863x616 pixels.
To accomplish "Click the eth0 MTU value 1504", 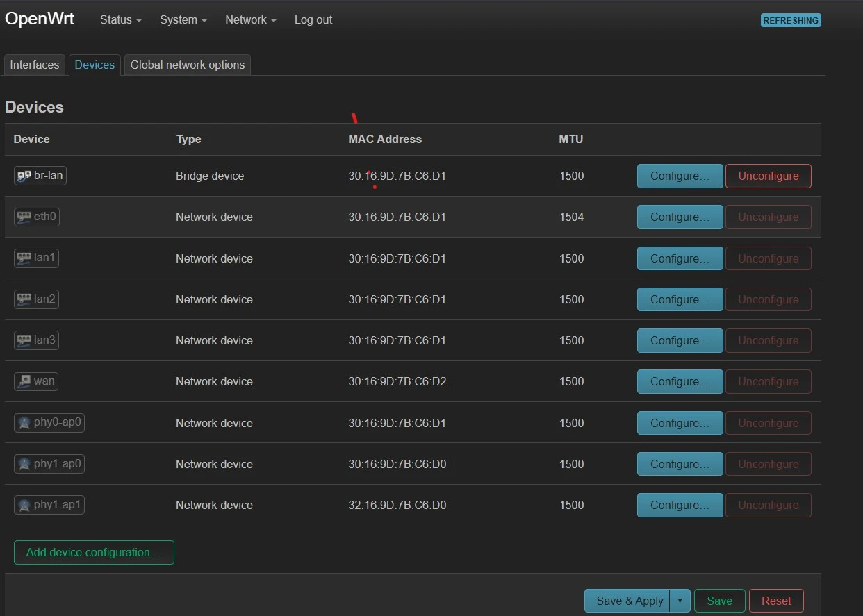I will coord(571,217).
